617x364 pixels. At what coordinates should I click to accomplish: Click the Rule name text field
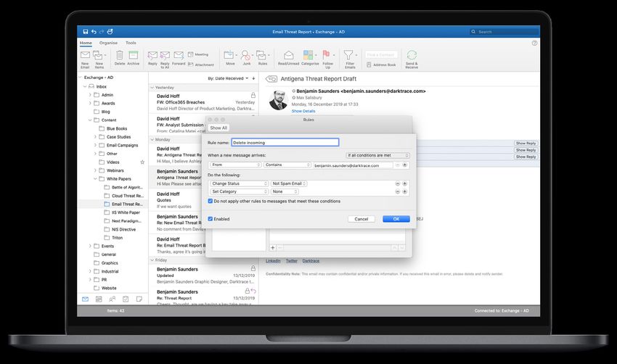click(285, 142)
